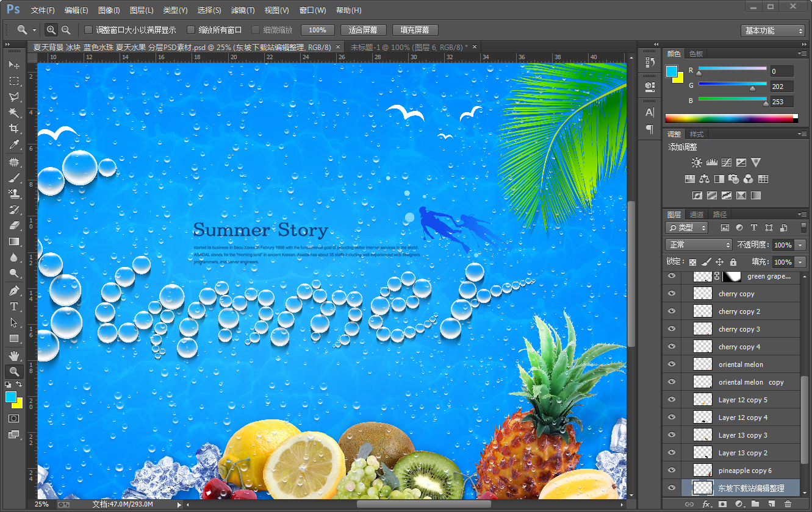Choose the Lasso tool
Image resolution: width=812 pixels, height=512 pixels.
[13, 97]
